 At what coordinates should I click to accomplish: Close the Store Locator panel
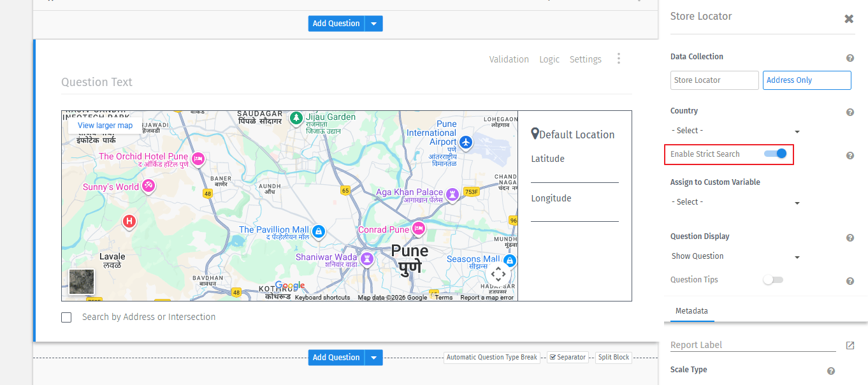pos(849,18)
